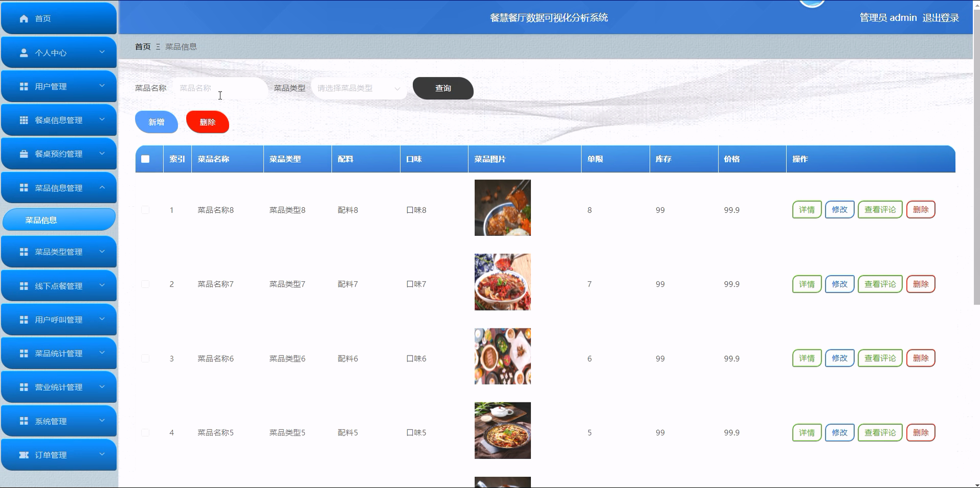Click the icon next to 系统管理

[23, 420]
